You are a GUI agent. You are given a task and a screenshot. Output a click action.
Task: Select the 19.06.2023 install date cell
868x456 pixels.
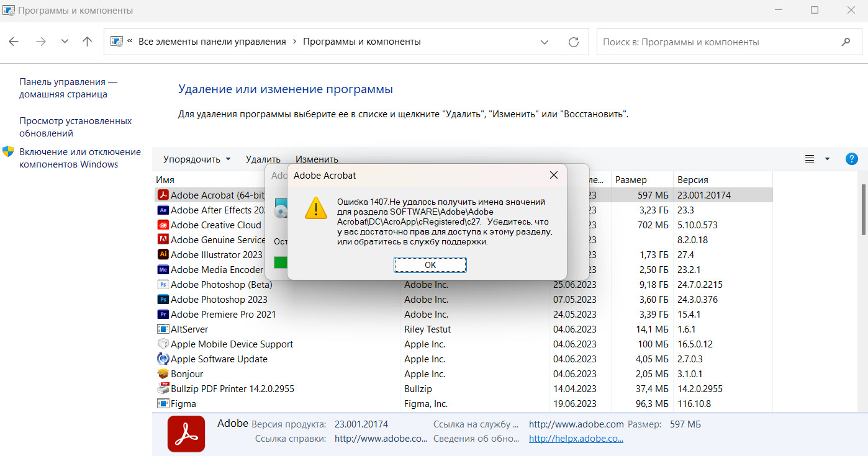[x=575, y=404]
